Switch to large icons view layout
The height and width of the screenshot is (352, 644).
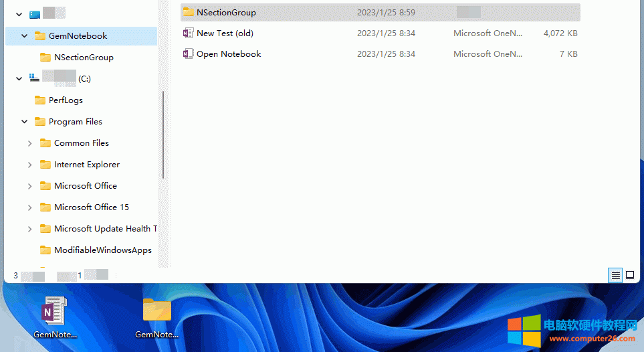[x=630, y=275]
